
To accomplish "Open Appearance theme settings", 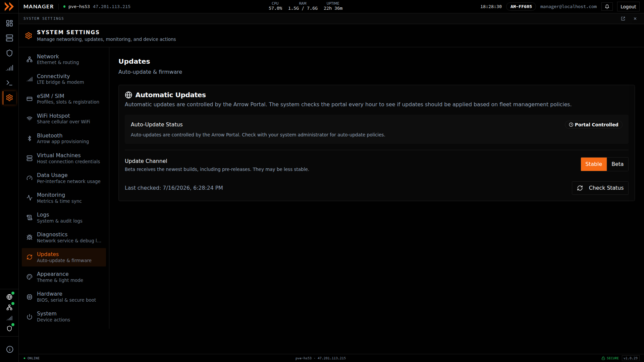I will [x=64, y=277].
